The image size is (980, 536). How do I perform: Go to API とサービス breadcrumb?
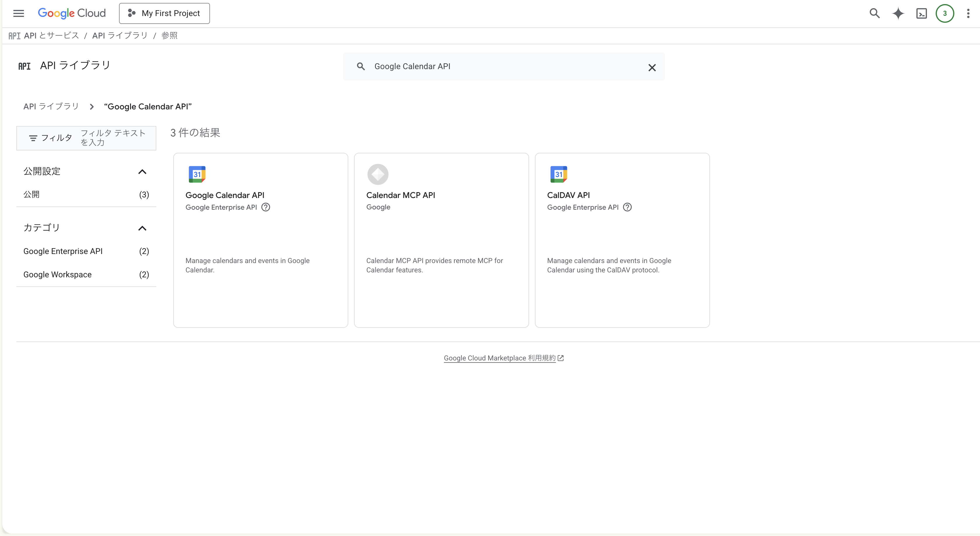pyautogui.click(x=51, y=35)
